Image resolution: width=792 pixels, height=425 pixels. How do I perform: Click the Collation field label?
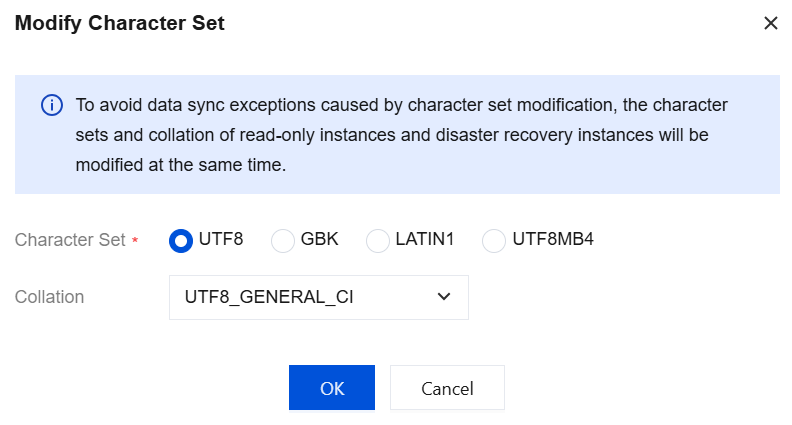(x=49, y=297)
